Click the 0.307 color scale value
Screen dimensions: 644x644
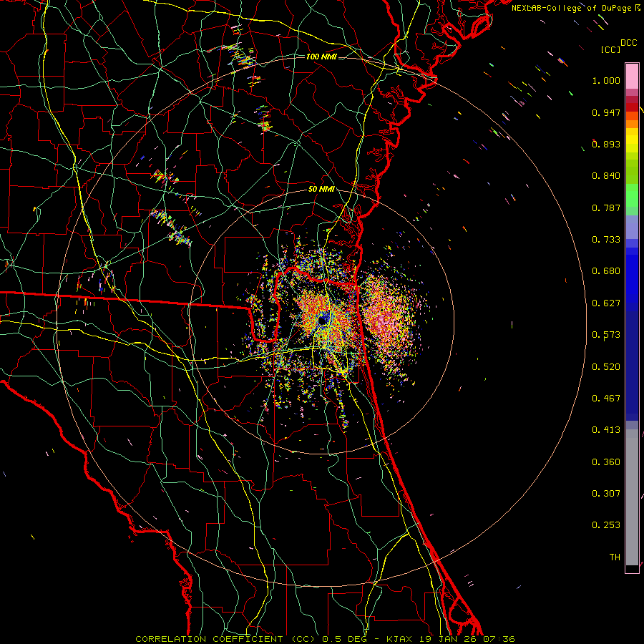click(x=606, y=493)
